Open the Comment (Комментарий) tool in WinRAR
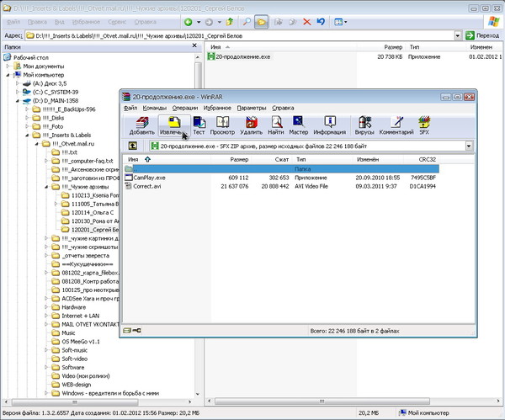Screen dimensions: 505x420 coord(396,125)
